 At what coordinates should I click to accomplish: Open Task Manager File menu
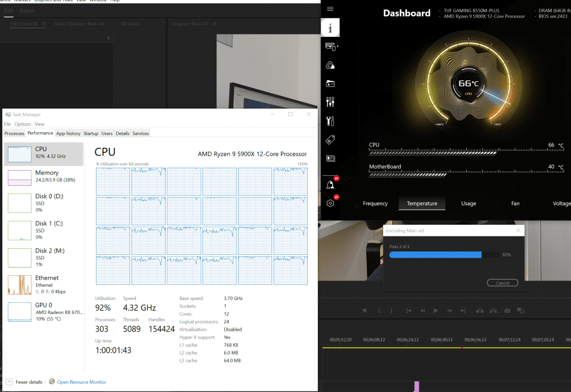click(7, 124)
